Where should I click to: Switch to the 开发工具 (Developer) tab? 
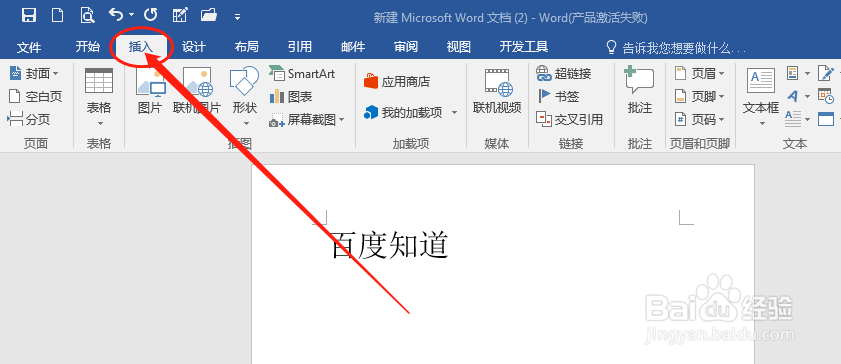click(x=524, y=47)
